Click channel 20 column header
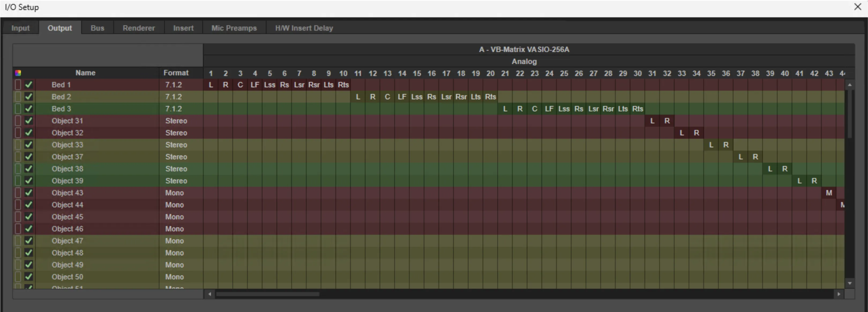 click(x=490, y=73)
